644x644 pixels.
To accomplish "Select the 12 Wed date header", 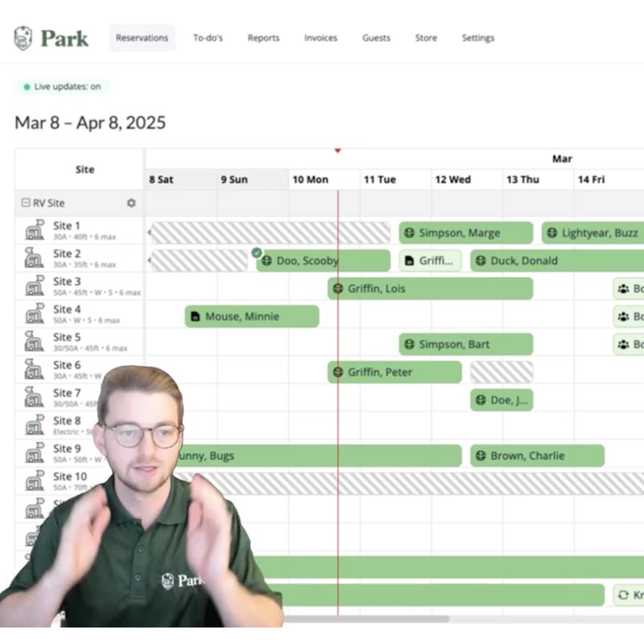I will pyautogui.click(x=467, y=180).
